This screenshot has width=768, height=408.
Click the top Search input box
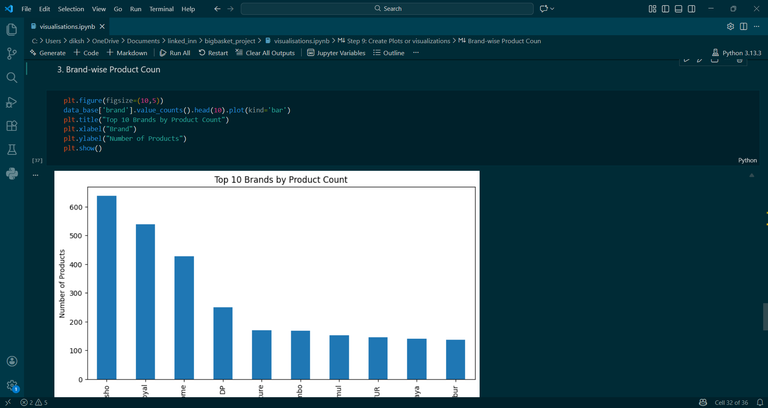click(x=387, y=9)
